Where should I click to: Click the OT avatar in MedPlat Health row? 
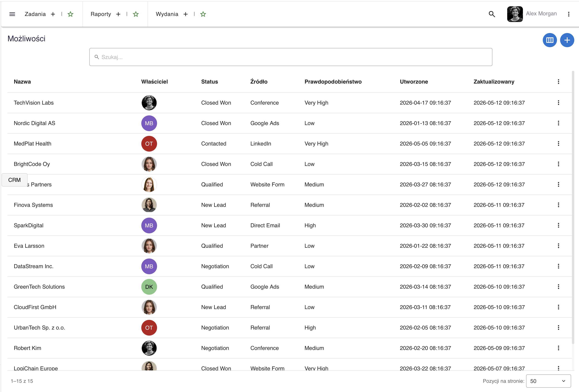click(149, 144)
